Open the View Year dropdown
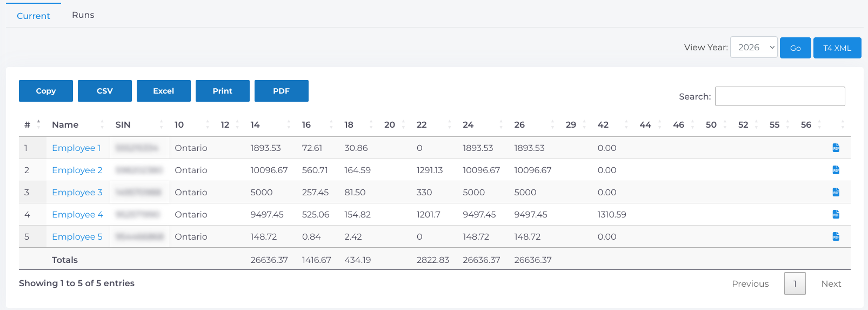Viewport: 868px width, 310px height. click(x=753, y=48)
